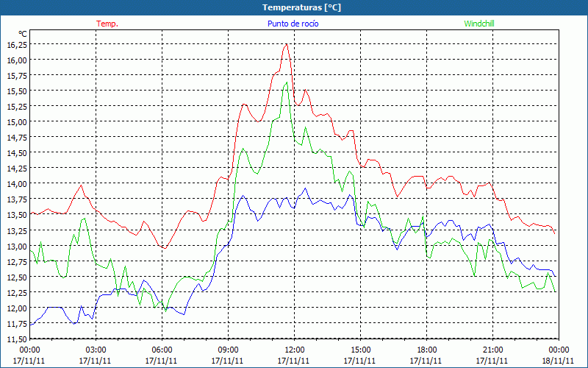Click the 13,25 y-axis value
This screenshot has width=588, height=368.
16,230
